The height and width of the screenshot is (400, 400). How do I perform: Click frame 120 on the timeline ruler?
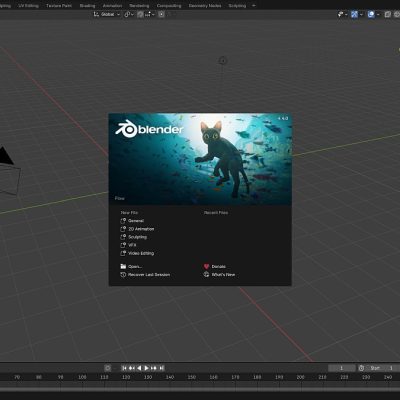[x=126, y=377]
